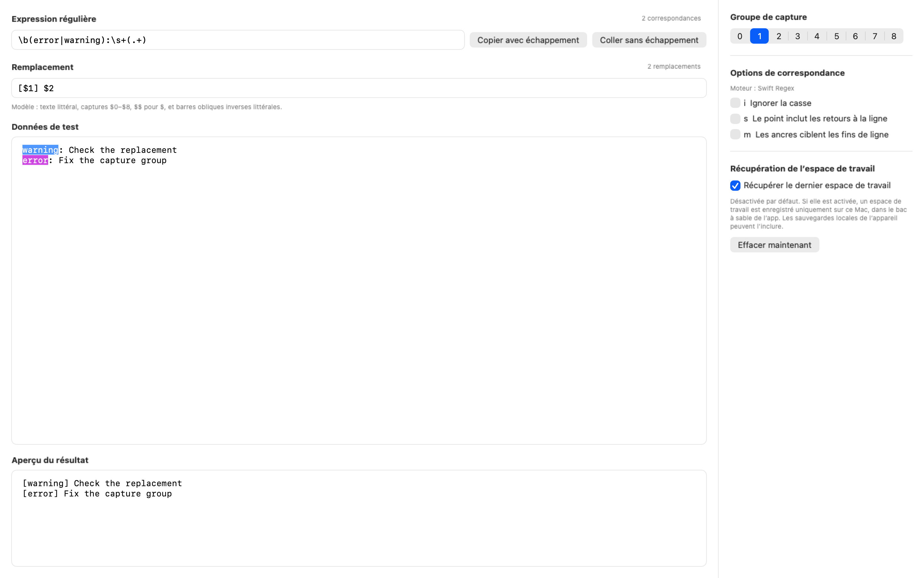
Task: Click the Effacer maintenant button
Action: pyautogui.click(x=774, y=245)
